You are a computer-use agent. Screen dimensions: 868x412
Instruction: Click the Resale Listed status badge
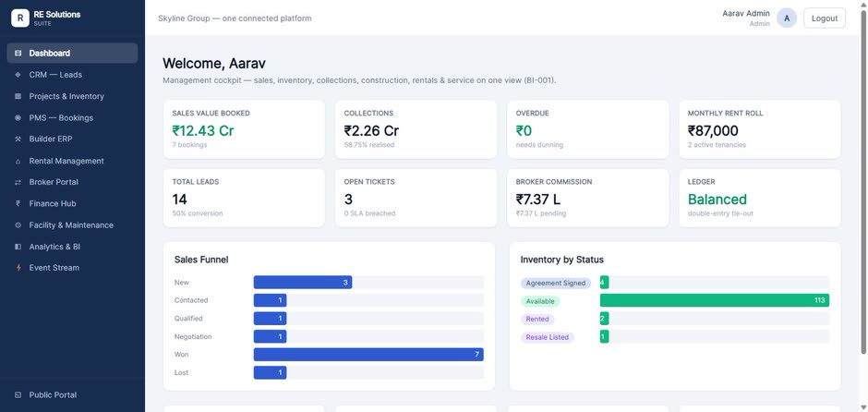click(548, 337)
